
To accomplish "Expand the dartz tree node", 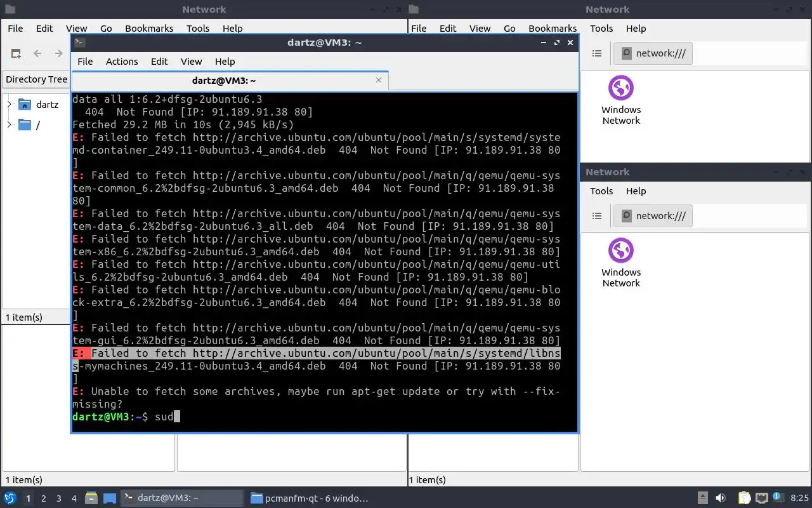I will coord(9,104).
